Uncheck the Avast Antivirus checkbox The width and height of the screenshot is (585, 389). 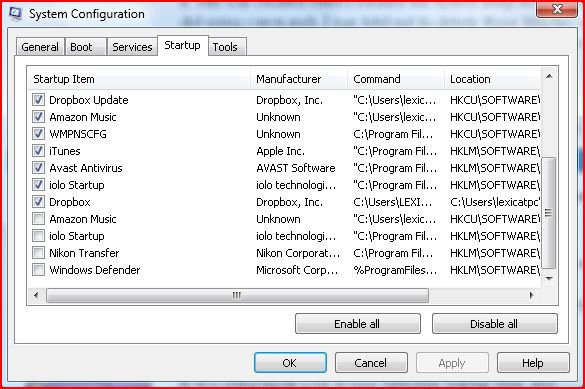pos(38,168)
